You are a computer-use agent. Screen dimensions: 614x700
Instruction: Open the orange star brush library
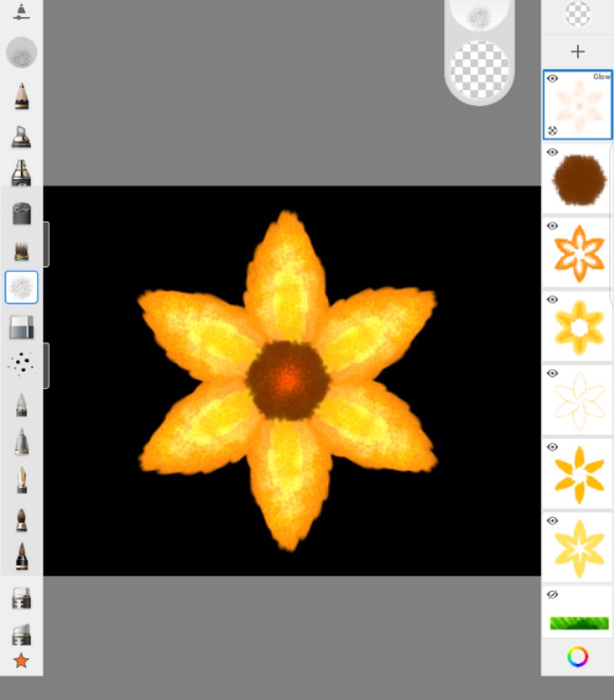(x=21, y=660)
